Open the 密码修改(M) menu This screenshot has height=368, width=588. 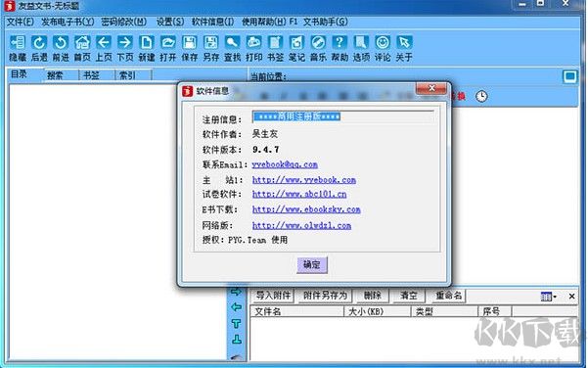(x=123, y=22)
